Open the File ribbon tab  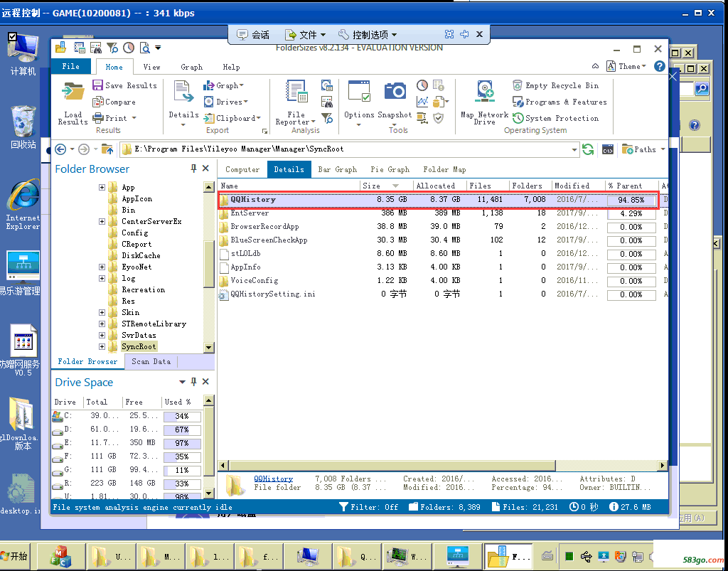71,66
